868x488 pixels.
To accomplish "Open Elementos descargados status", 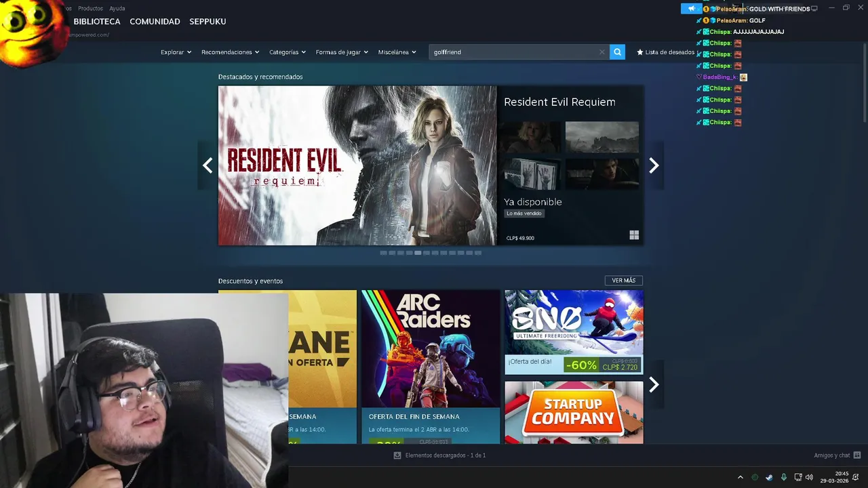I will coord(446,455).
